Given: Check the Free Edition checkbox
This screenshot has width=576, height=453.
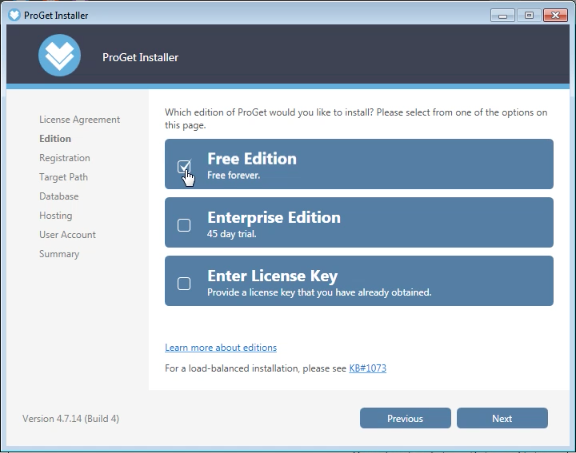Looking at the screenshot, I should coord(184,166).
